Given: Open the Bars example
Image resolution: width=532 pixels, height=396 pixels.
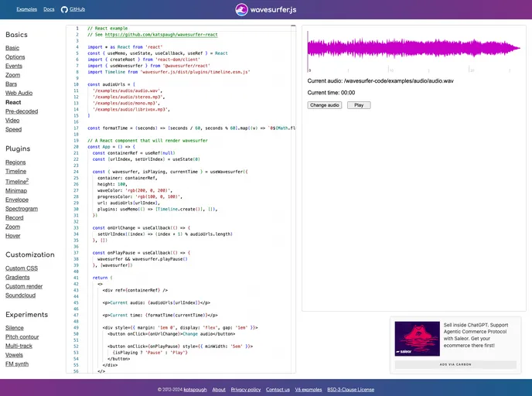Looking at the screenshot, I should click(11, 84).
